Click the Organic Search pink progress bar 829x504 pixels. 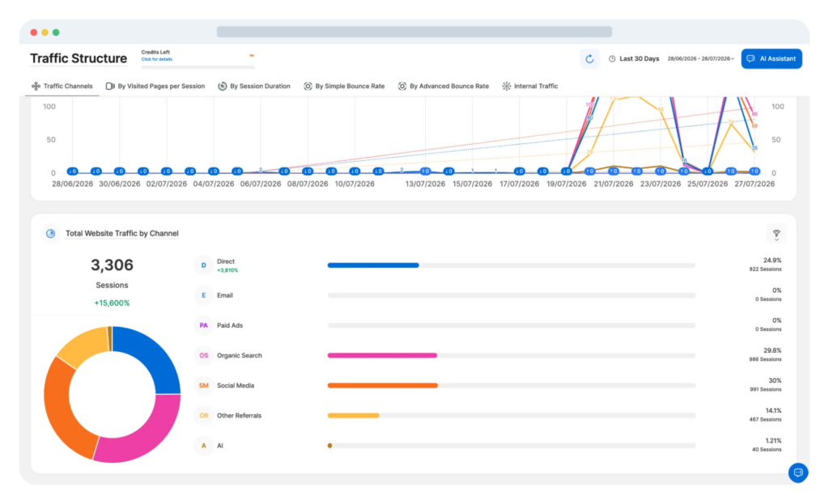pyautogui.click(x=382, y=355)
